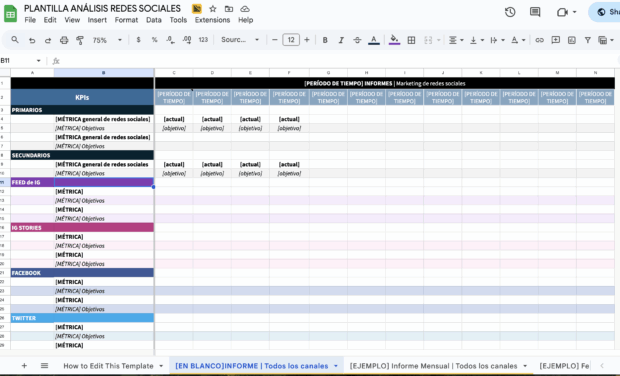Image resolution: width=620 pixels, height=376 pixels.
Task: Click the document title PLANTILLA ANÁLISIS REDES SOCIALES
Action: pyautogui.click(x=102, y=8)
